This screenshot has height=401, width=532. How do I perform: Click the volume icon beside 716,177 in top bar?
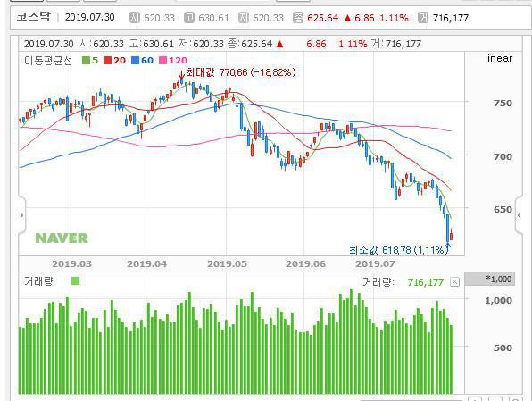(423, 18)
